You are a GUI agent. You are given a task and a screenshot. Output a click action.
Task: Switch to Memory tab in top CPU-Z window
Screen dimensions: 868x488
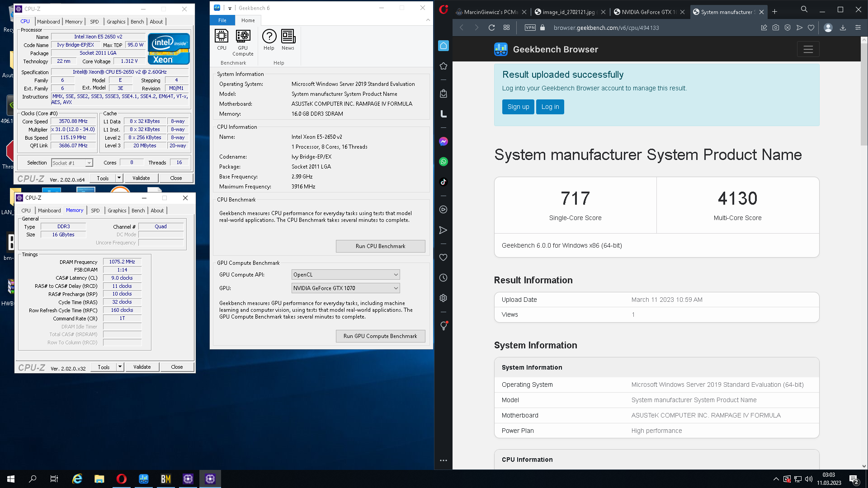pos(74,22)
